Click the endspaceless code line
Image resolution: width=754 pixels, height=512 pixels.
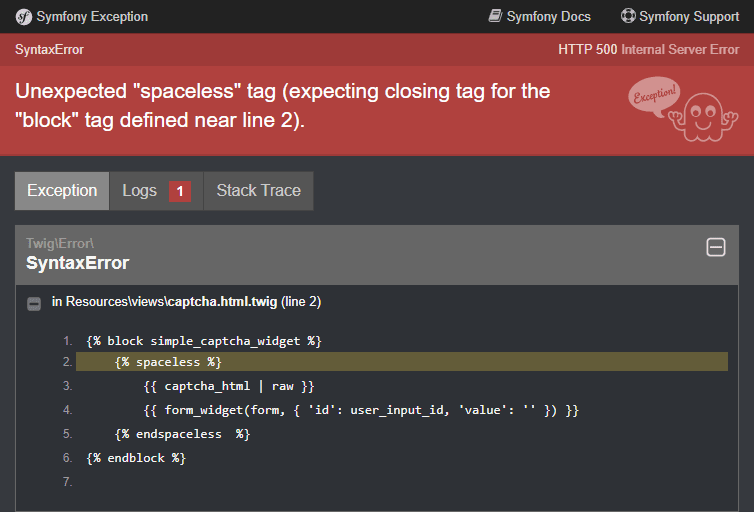tap(182, 434)
